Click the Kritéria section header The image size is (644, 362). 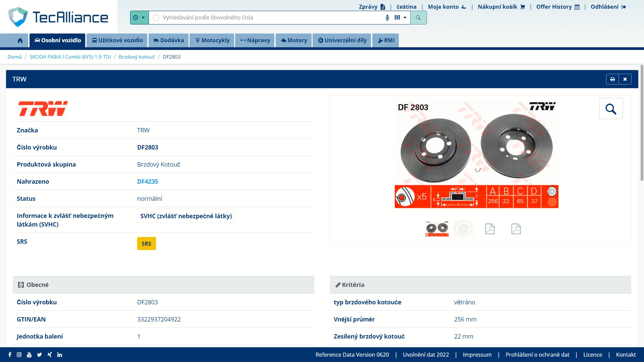(x=480, y=285)
